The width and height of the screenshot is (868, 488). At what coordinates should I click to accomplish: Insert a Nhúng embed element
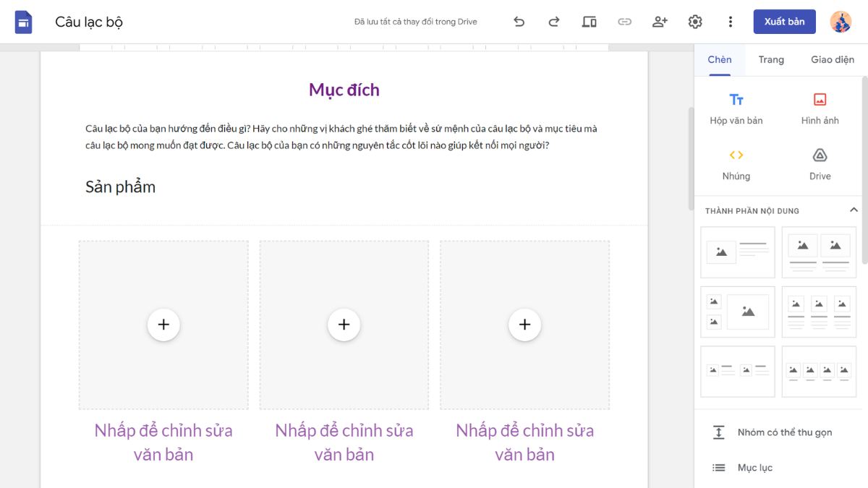(x=736, y=164)
